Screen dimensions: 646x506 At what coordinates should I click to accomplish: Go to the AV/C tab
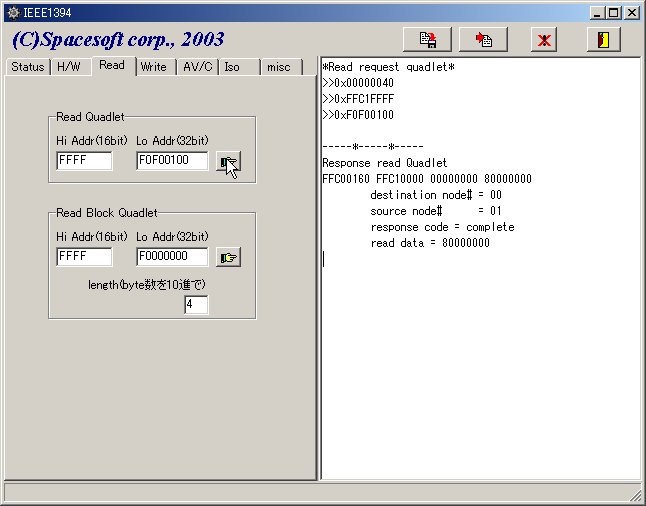coord(195,67)
